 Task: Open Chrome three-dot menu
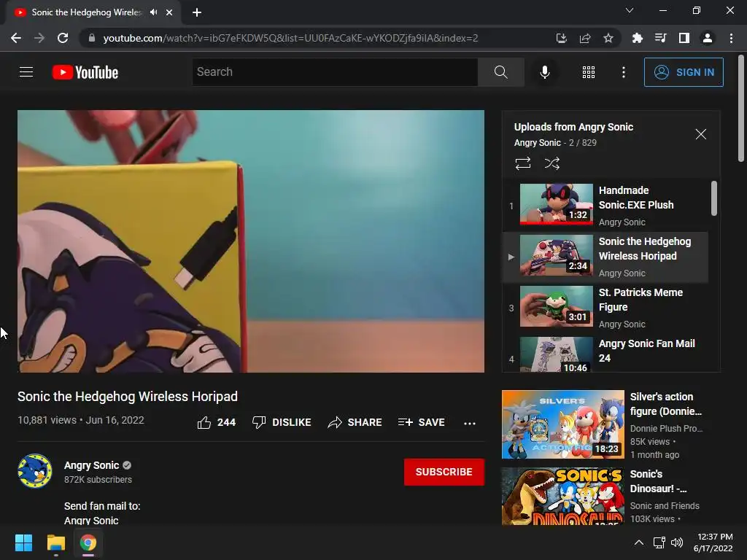(x=731, y=38)
